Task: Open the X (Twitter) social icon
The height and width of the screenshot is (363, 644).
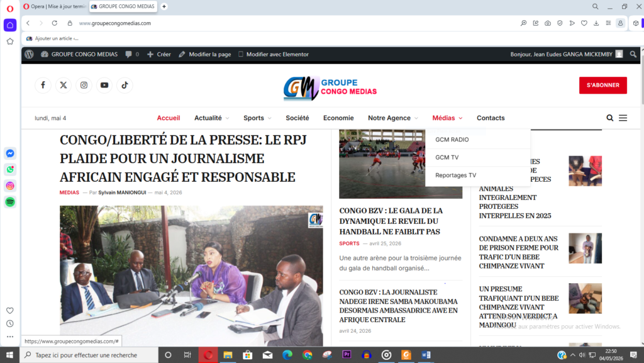Action: click(64, 85)
